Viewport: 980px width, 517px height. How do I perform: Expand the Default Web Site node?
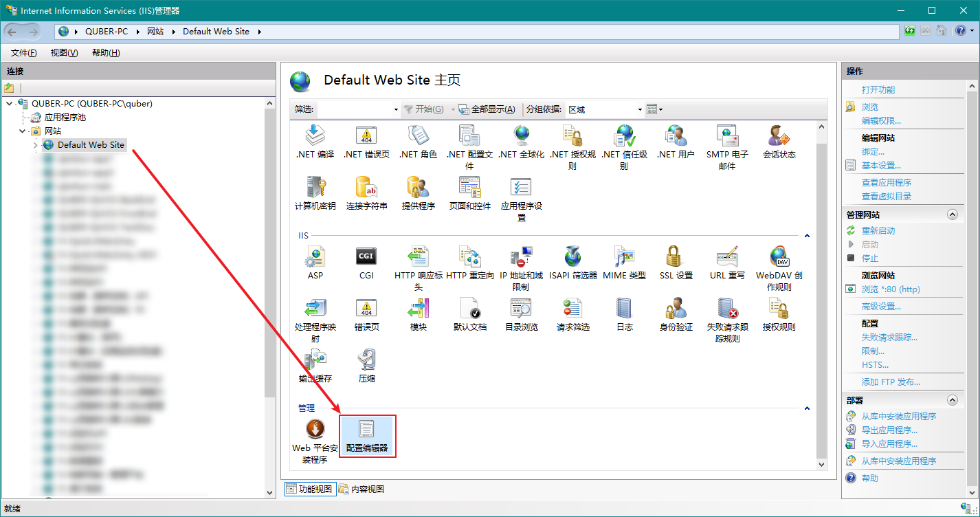point(34,144)
